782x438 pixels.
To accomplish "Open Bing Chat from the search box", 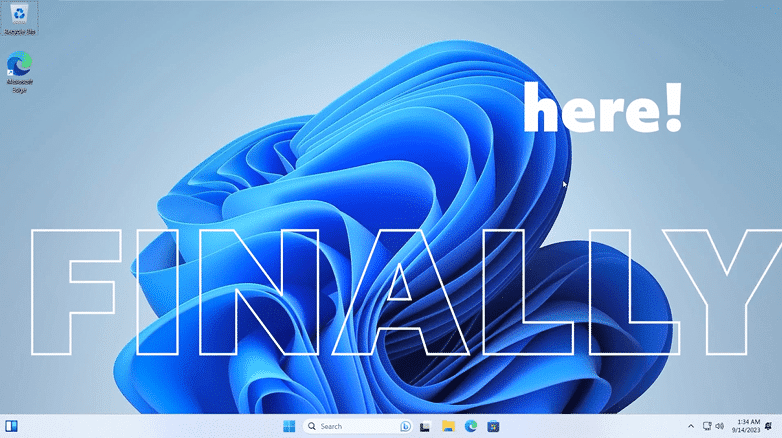I will coord(405,426).
